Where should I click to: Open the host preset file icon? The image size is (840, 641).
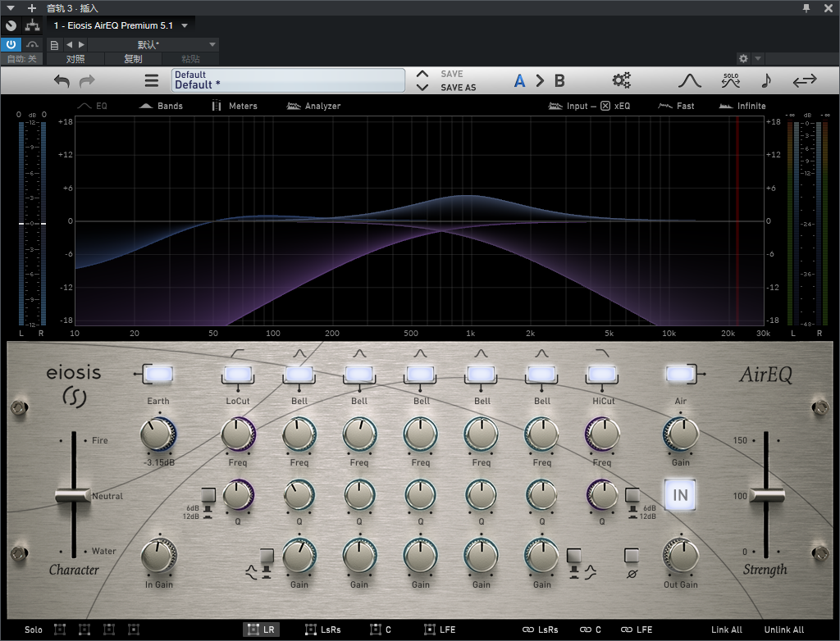(x=54, y=45)
